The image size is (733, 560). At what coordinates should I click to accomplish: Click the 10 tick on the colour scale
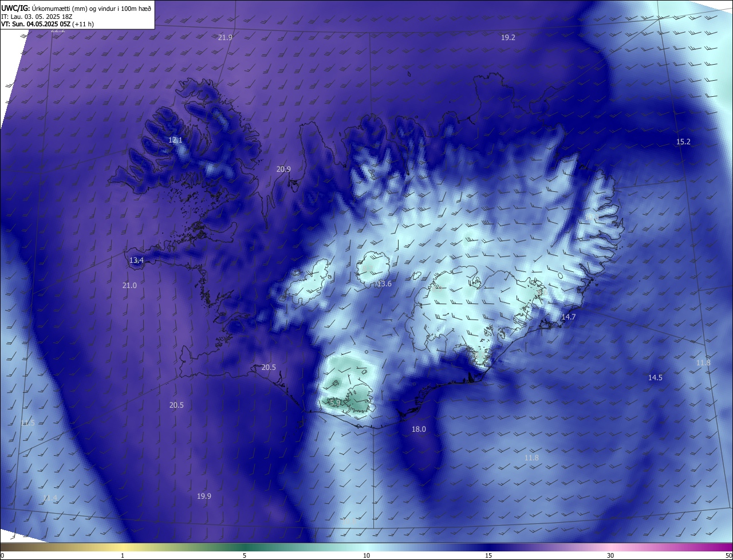[x=366, y=555]
